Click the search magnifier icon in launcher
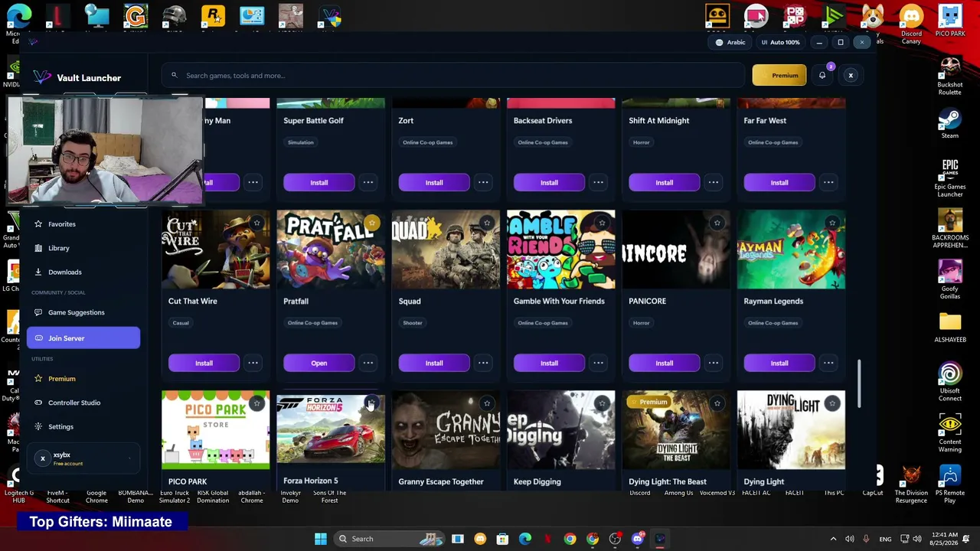This screenshot has width=980, height=551. 174,75
